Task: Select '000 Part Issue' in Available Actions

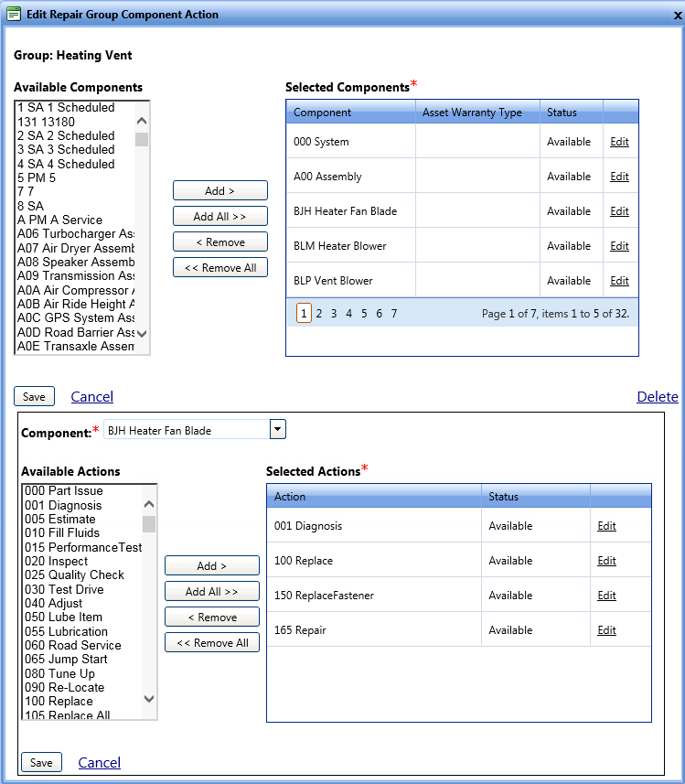Action: pos(63,491)
